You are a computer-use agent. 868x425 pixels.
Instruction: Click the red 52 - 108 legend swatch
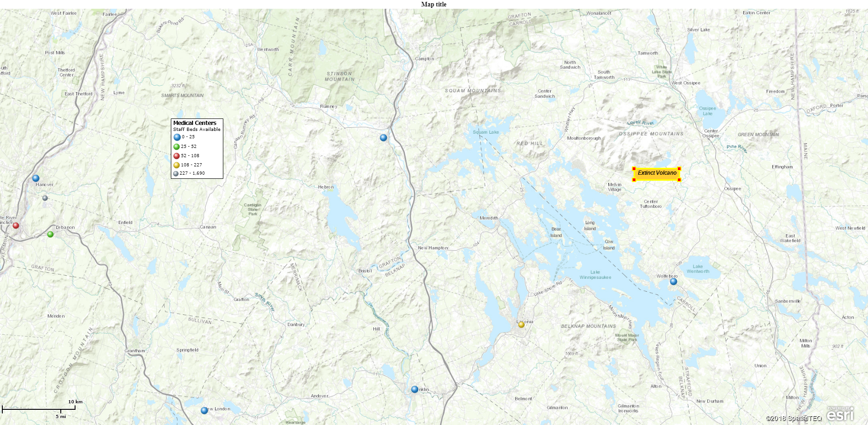pos(176,156)
